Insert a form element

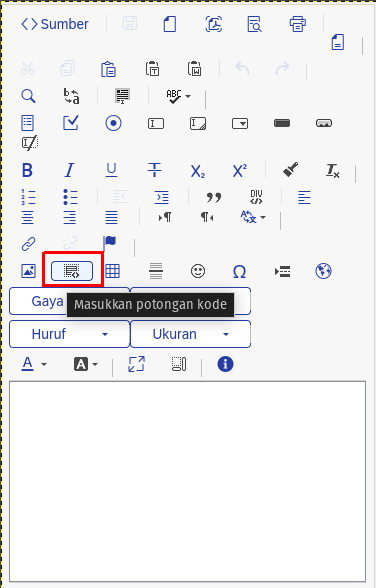pos(28,123)
